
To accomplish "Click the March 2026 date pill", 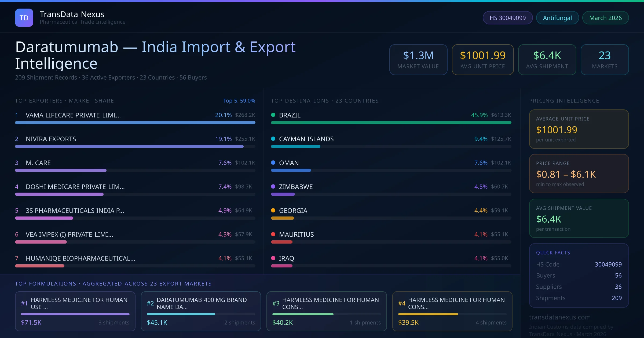I will (605, 18).
